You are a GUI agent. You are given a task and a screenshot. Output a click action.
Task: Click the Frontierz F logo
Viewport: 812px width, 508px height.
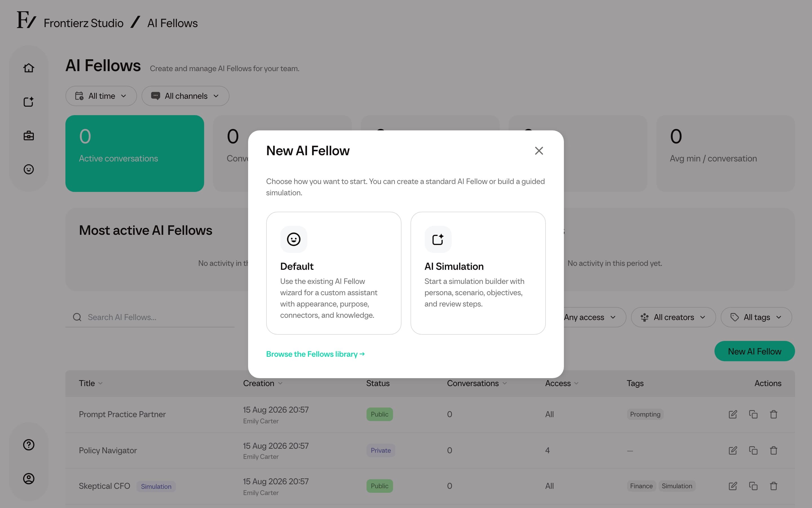[x=27, y=19]
